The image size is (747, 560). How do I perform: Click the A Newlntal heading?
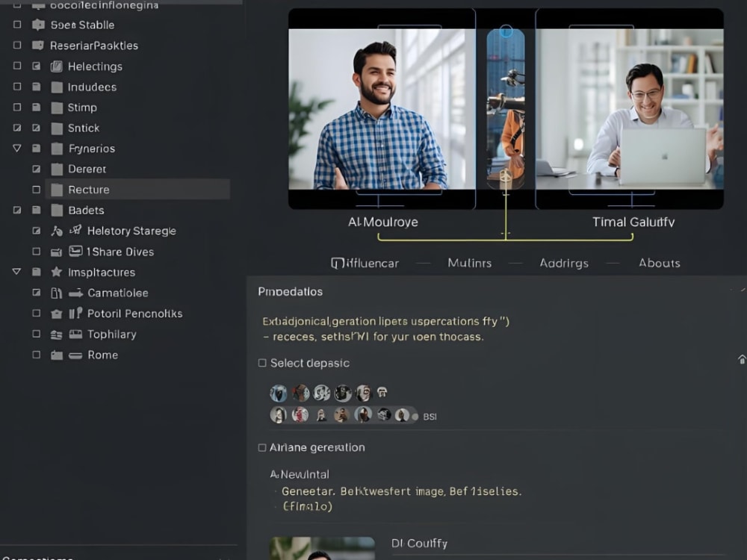click(300, 474)
